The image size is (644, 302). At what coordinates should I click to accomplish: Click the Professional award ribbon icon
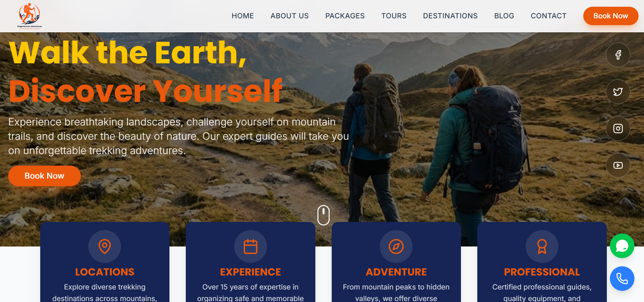tap(542, 246)
